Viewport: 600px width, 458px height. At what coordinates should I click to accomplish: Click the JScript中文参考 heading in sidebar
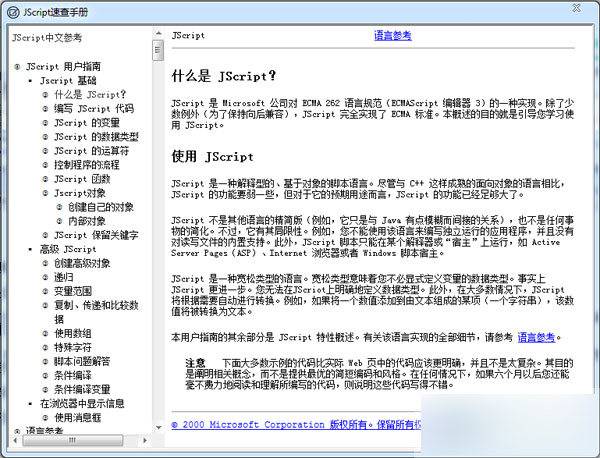click(x=47, y=37)
